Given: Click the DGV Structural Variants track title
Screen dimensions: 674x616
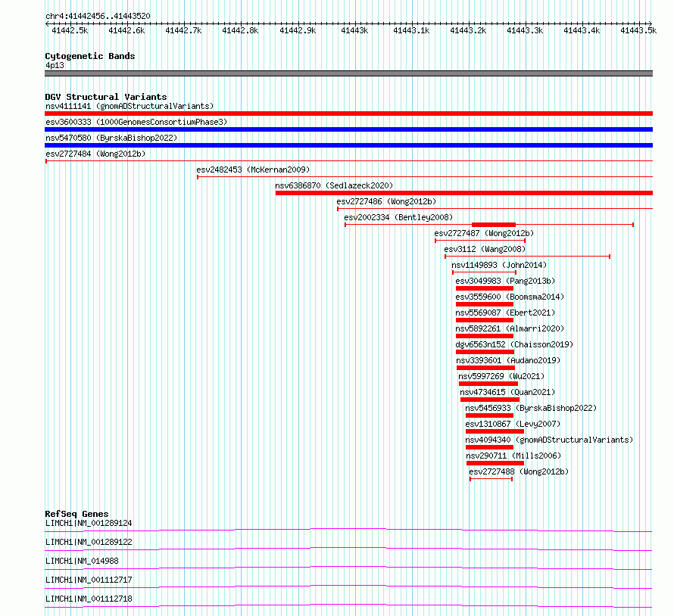Looking at the screenshot, I should pyautogui.click(x=106, y=97).
